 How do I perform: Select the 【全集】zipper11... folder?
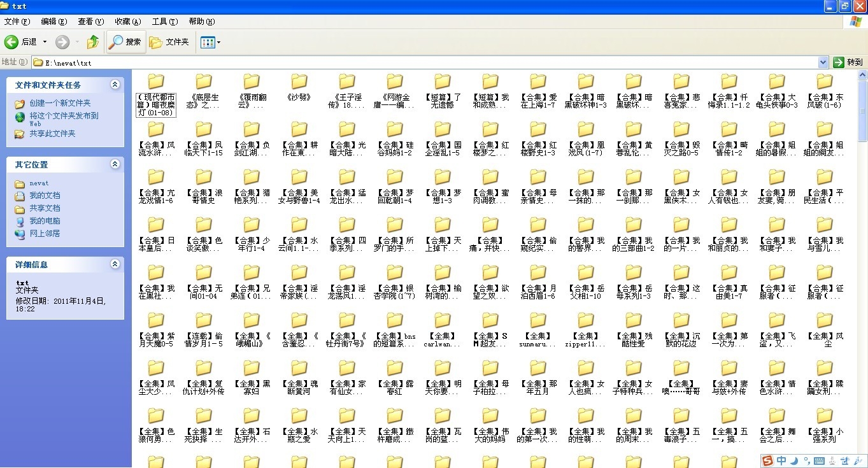pos(586,329)
